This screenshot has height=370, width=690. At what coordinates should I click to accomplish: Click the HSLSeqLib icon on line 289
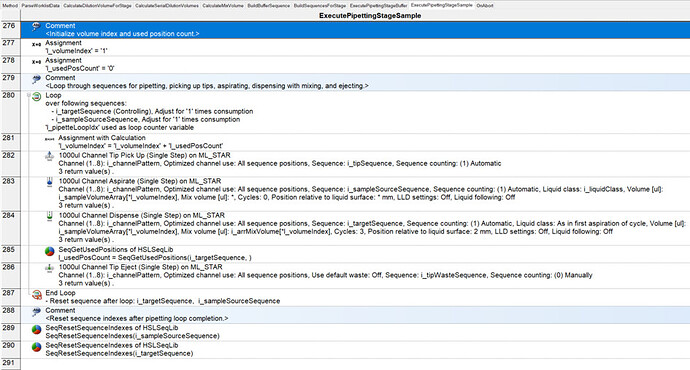pos(37,330)
